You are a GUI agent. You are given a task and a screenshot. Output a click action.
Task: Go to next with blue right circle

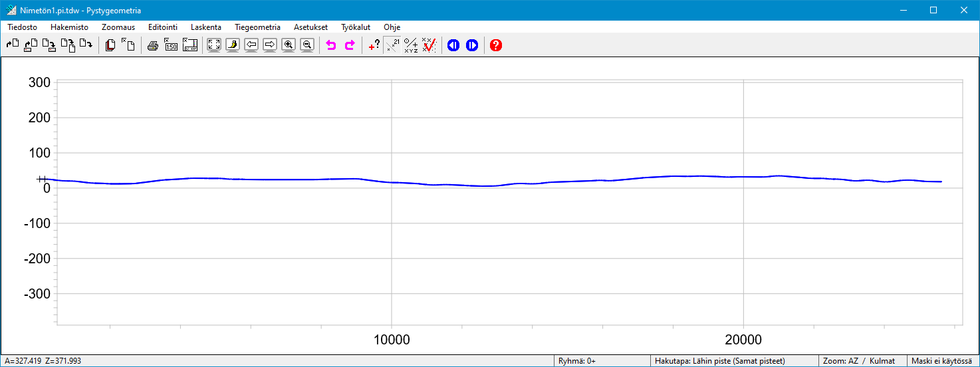(x=472, y=45)
